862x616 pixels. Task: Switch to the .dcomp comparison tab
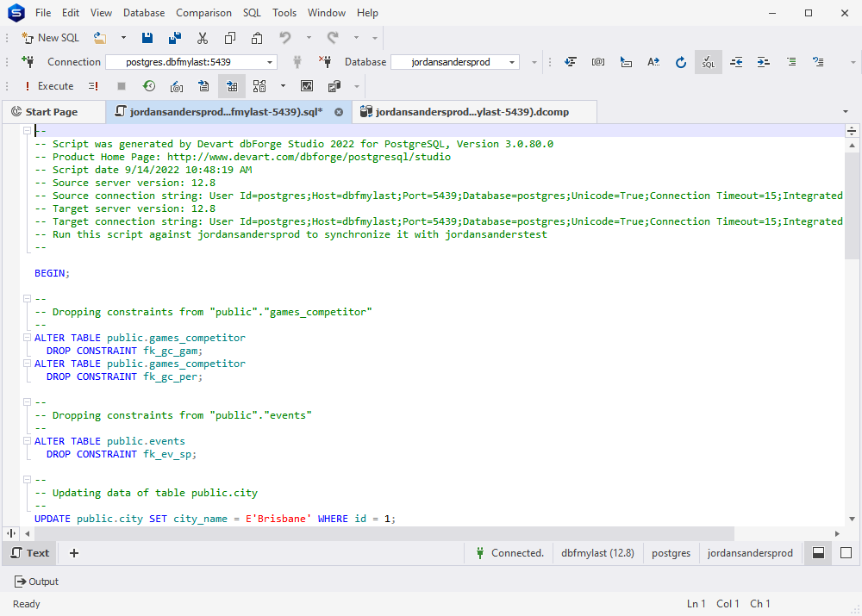tap(474, 112)
